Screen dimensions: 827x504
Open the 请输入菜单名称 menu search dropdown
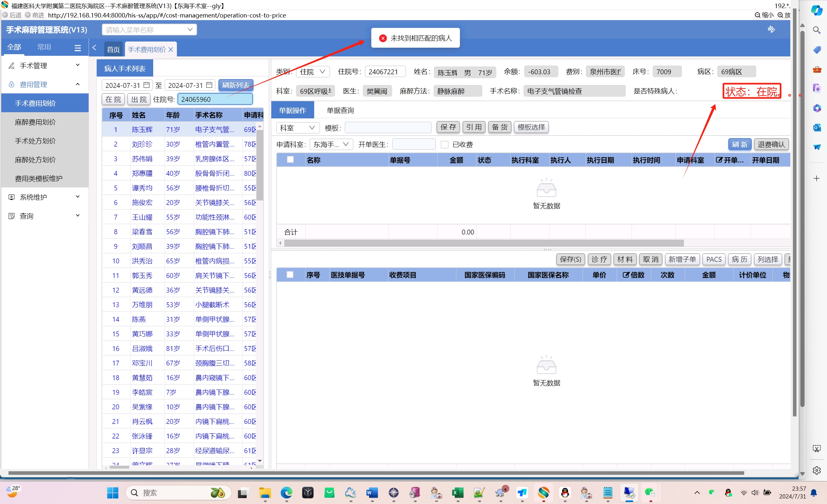coord(149,30)
